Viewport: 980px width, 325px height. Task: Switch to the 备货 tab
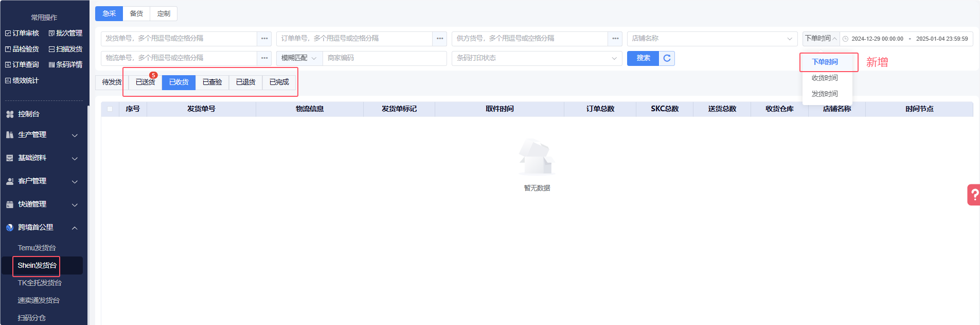136,13
